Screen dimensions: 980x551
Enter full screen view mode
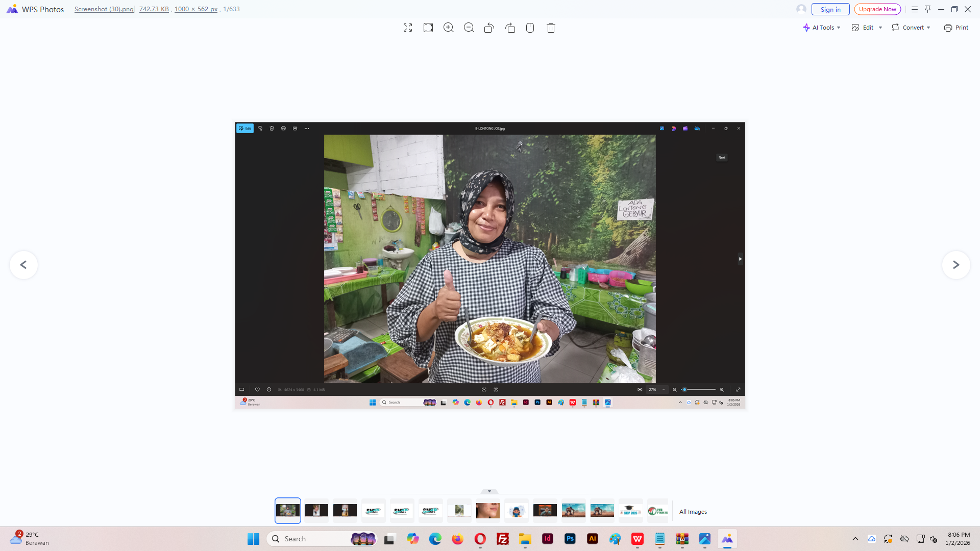point(408,28)
